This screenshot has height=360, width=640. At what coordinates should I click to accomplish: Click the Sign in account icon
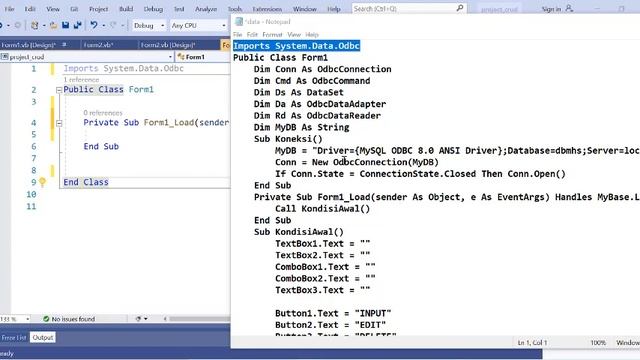click(x=569, y=8)
